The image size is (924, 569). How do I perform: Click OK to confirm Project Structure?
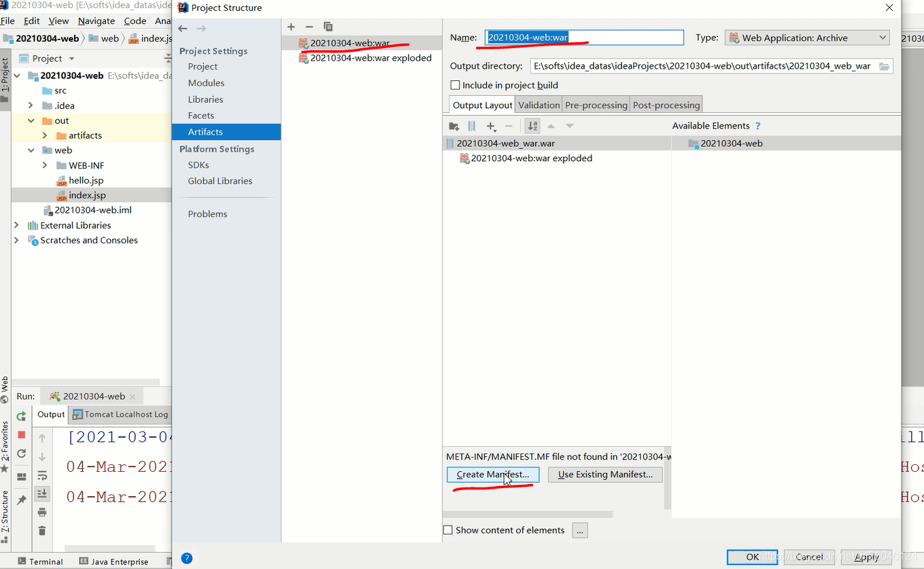click(752, 557)
